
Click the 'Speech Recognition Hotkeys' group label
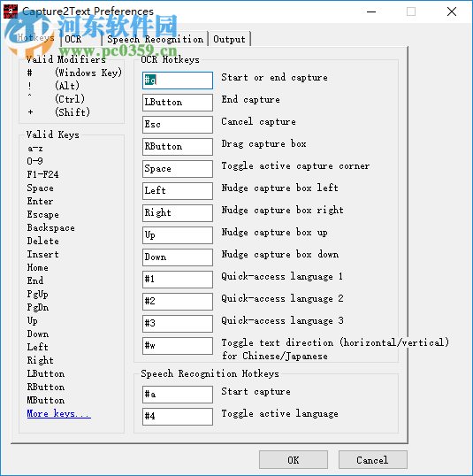pos(210,373)
